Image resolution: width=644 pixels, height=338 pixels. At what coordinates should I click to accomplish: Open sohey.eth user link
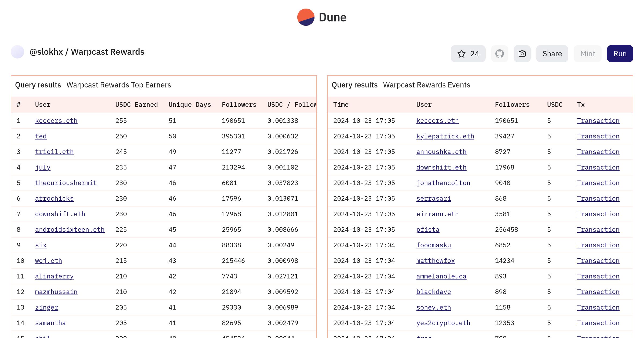click(x=433, y=307)
